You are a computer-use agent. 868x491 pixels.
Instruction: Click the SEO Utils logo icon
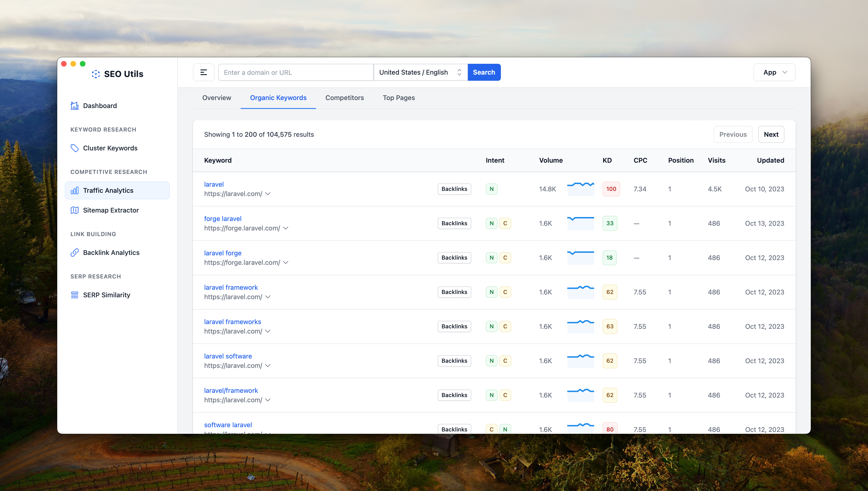point(96,74)
